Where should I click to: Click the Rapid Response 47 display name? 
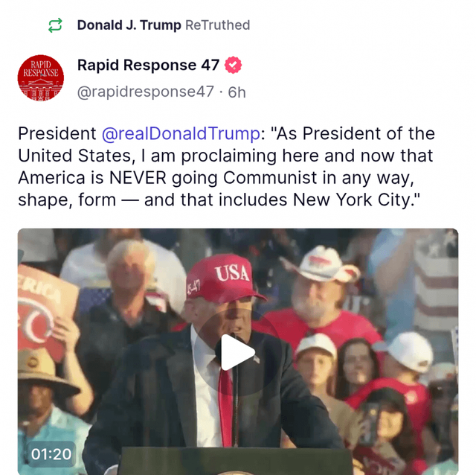[x=148, y=66]
